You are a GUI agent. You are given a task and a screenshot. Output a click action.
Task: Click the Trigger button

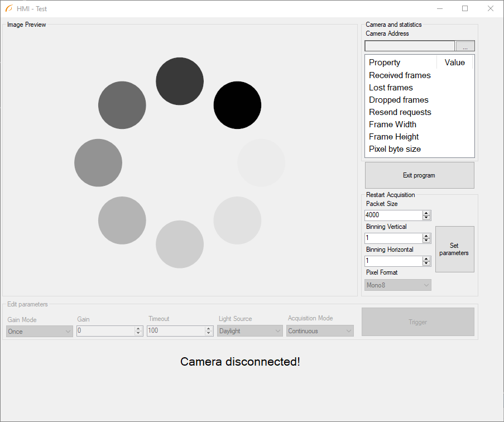(417, 322)
